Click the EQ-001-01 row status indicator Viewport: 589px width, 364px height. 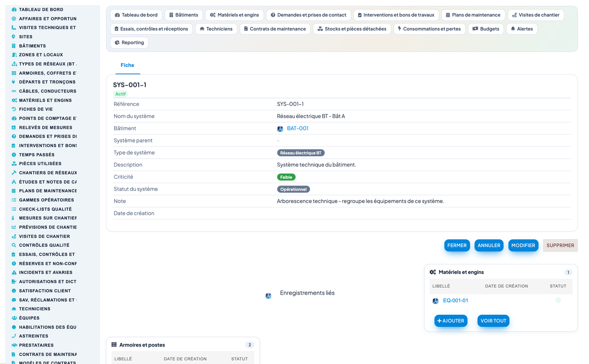(558, 300)
